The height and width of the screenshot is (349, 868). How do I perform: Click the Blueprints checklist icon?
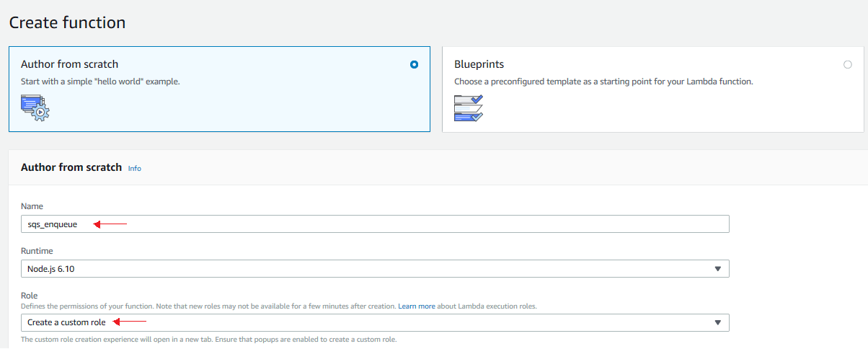[x=469, y=107]
